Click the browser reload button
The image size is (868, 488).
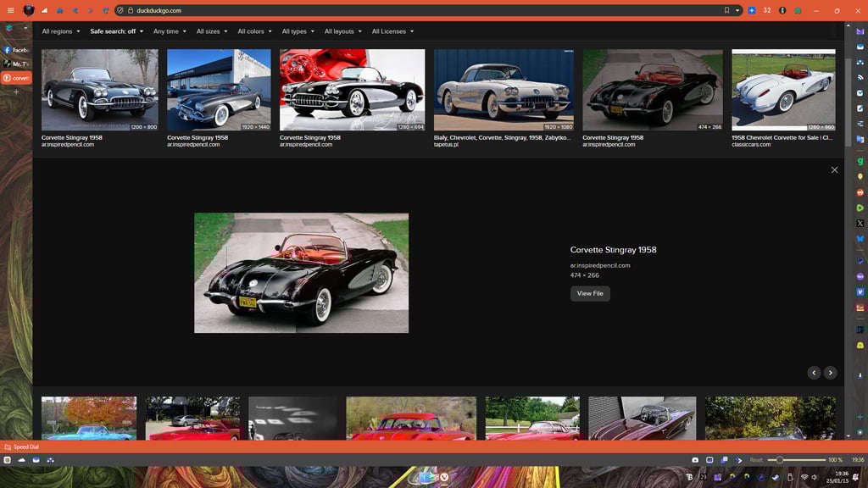click(x=105, y=10)
